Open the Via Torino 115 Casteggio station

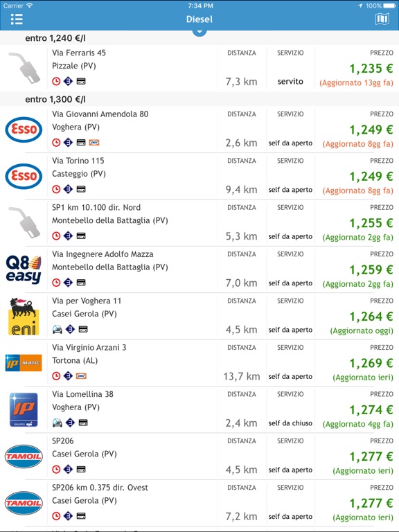point(199,176)
